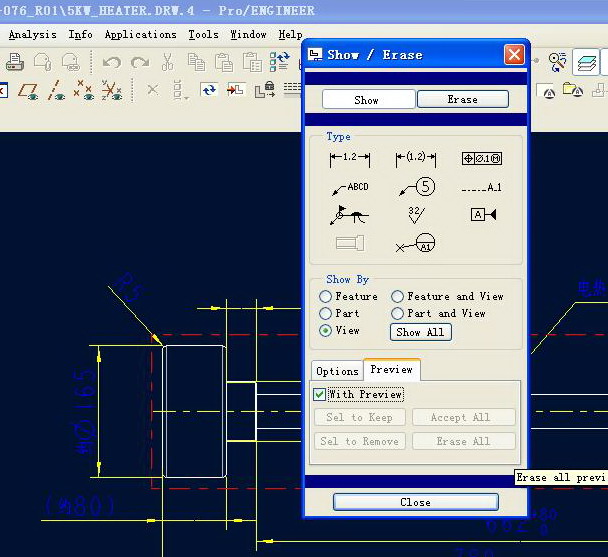Select the Note (ABCD) type icon
Viewport: 608px width, 557px height.
350,188
